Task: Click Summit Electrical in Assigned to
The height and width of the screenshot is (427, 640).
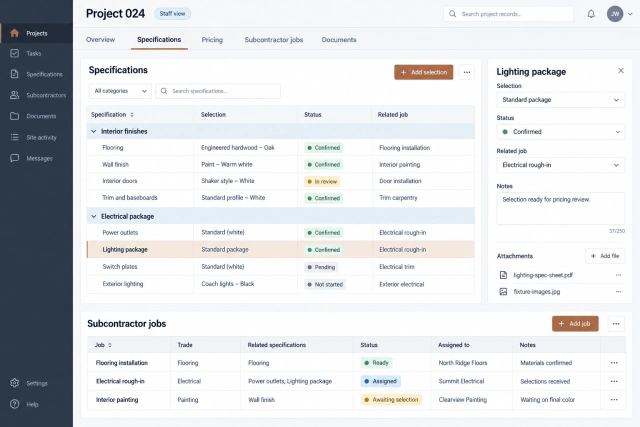Action: coord(461,381)
